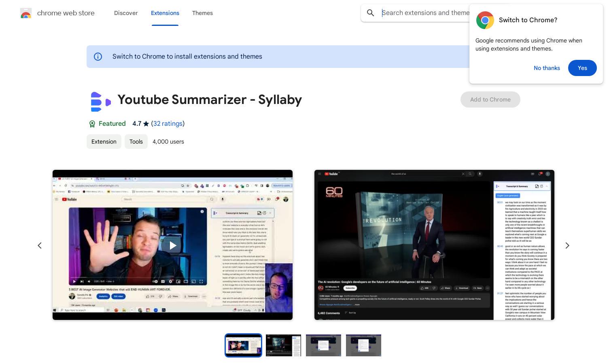607x364 pixels.
Task: Click the Syllaby extension logo icon
Action: (x=100, y=102)
